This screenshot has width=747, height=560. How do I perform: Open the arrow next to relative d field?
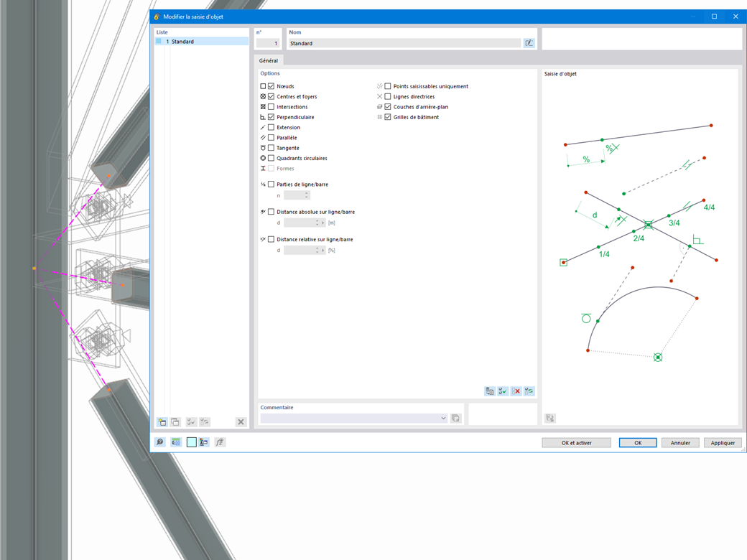323,251
